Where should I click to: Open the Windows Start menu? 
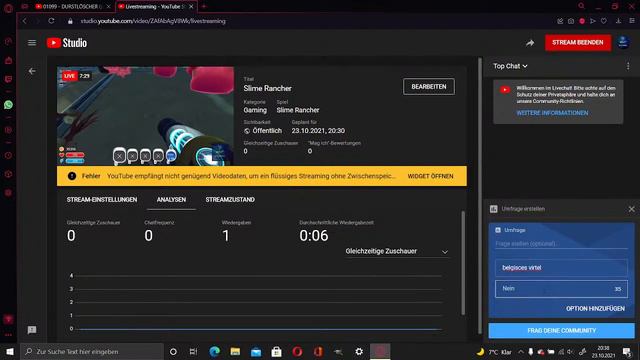(10, 351)
